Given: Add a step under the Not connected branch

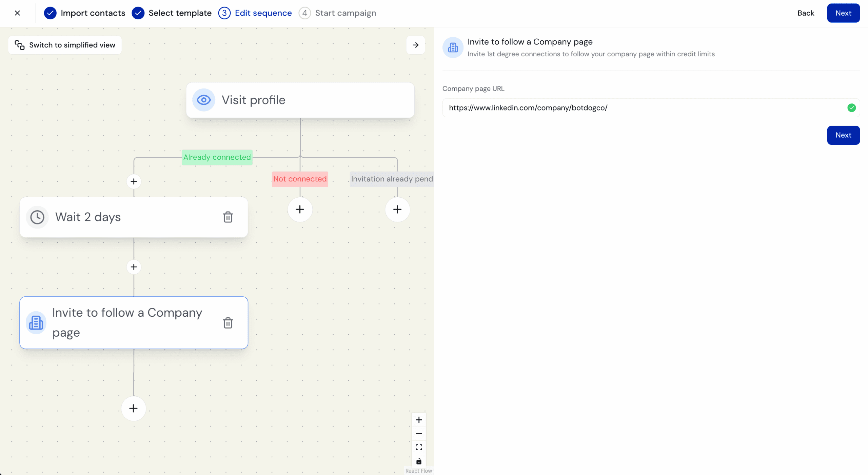Looking at the screenshot, I should click(300, 210).
